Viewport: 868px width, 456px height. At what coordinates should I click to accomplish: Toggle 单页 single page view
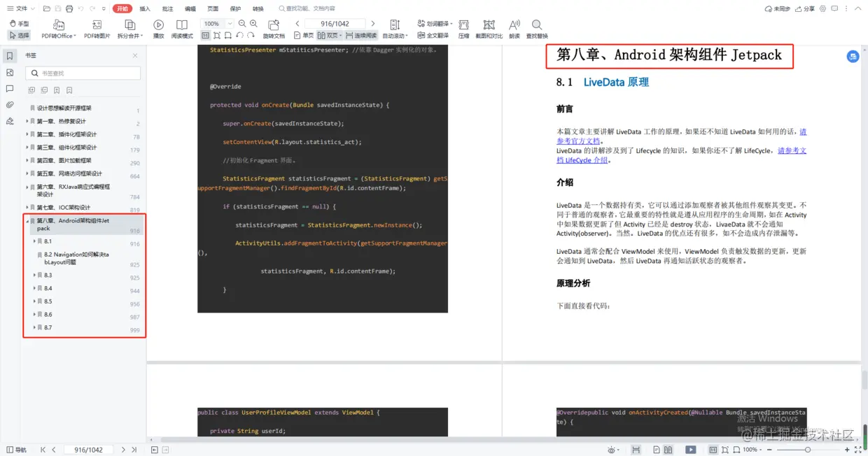click(x=303, y=35)
